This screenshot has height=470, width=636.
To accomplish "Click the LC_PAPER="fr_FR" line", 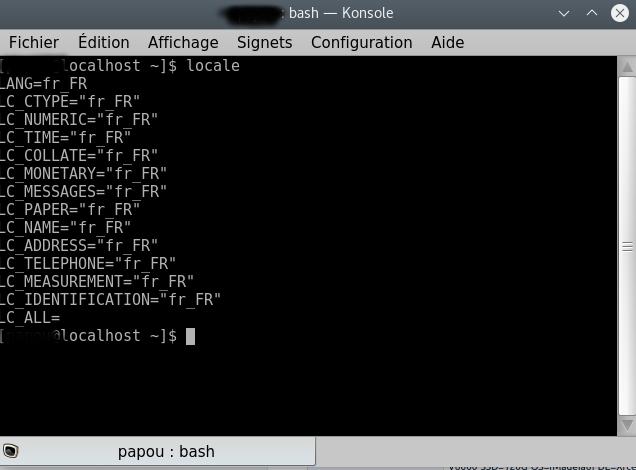I will [70, 209].
